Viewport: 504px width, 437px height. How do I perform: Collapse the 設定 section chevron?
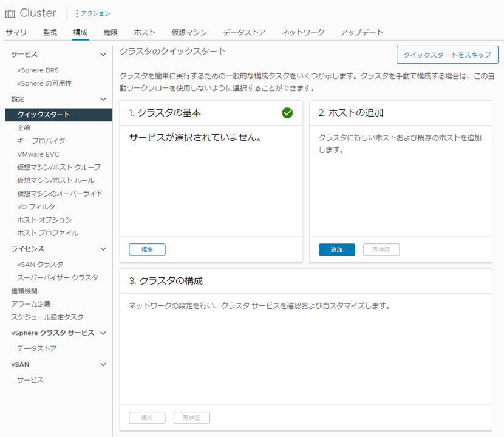[103, 99]
